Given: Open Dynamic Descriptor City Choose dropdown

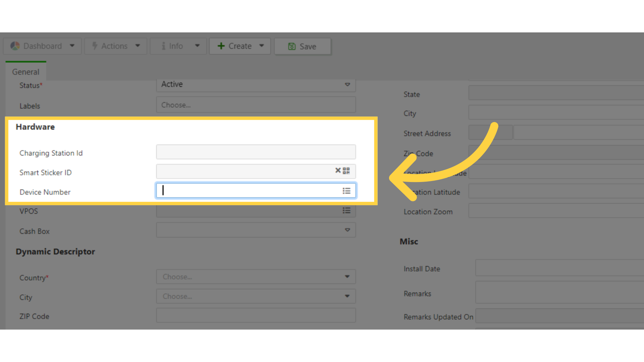Looking at the screenshot, I should (256, 296).
